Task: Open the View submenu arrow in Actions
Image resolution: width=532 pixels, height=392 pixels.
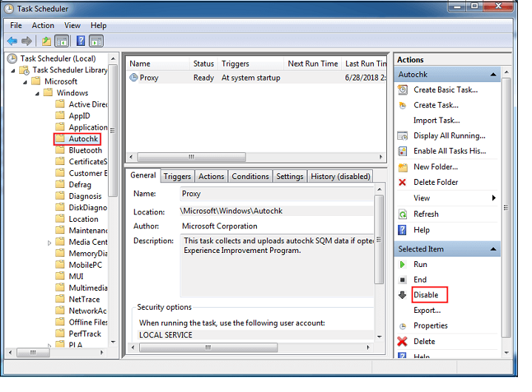Action: [x=494, y=198]
